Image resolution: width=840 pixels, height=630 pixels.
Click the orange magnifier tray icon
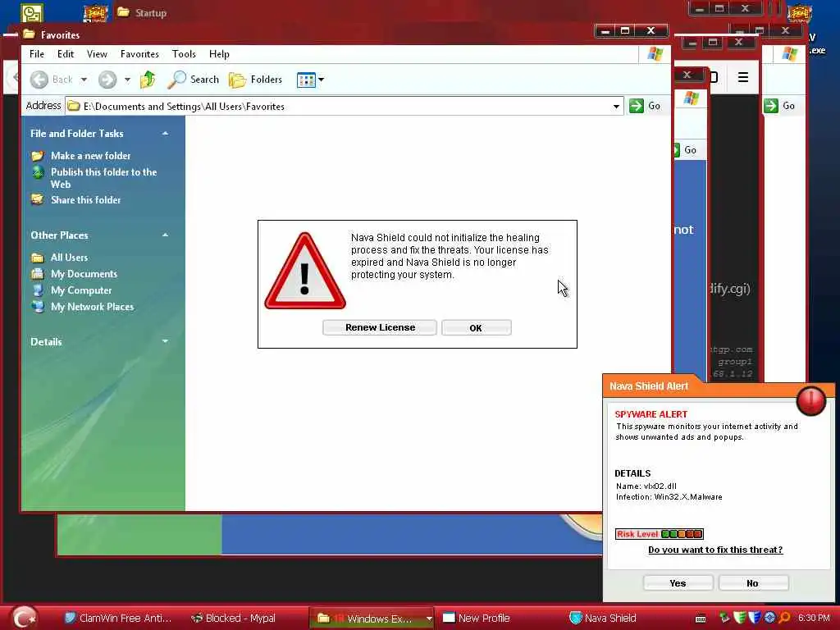point(785,618)
